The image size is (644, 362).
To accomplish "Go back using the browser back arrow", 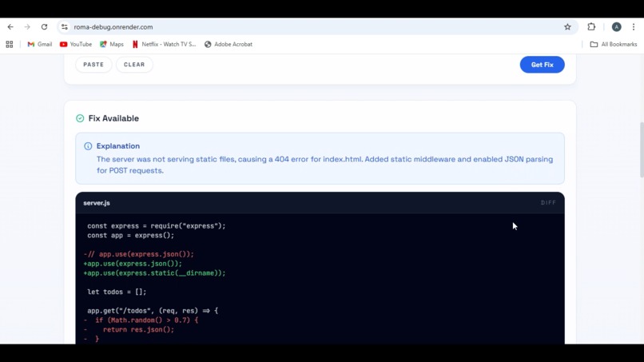I will [10, 27].
